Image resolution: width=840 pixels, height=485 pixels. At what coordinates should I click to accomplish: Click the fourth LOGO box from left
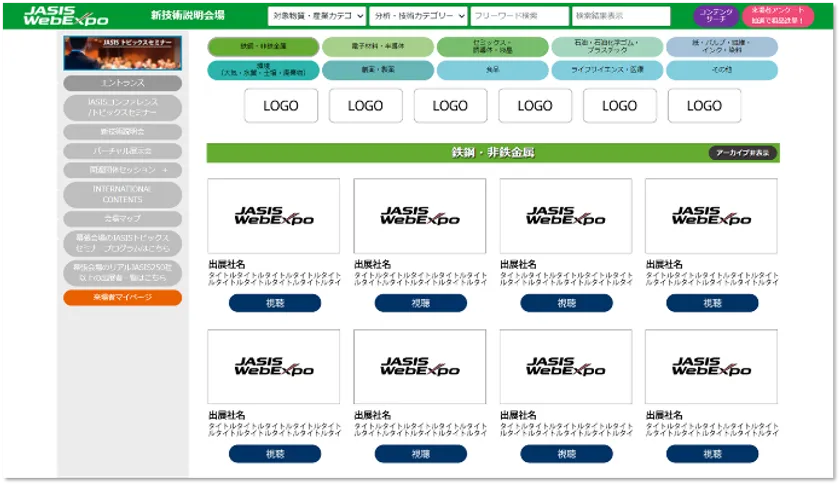[535, 106]
